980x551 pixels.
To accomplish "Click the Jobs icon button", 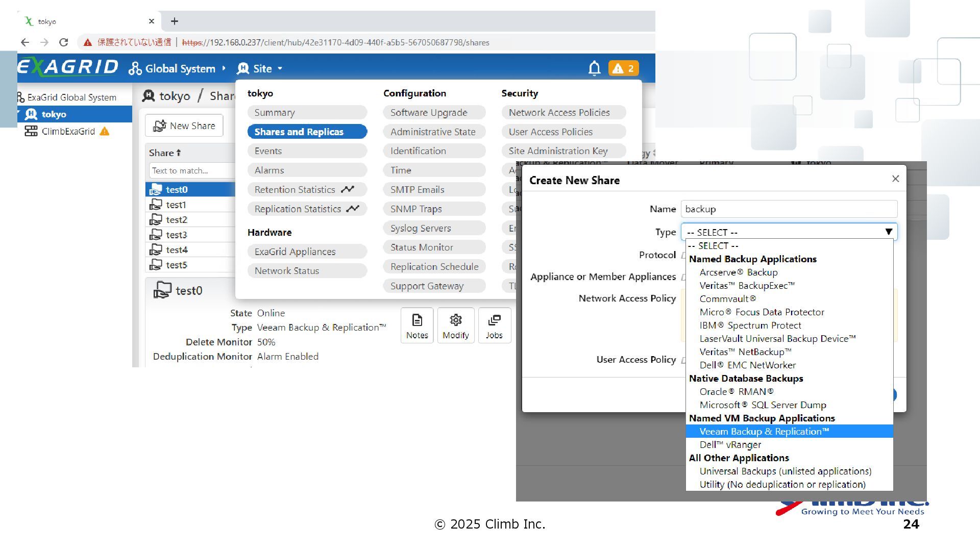I will (x=494, y=325).
